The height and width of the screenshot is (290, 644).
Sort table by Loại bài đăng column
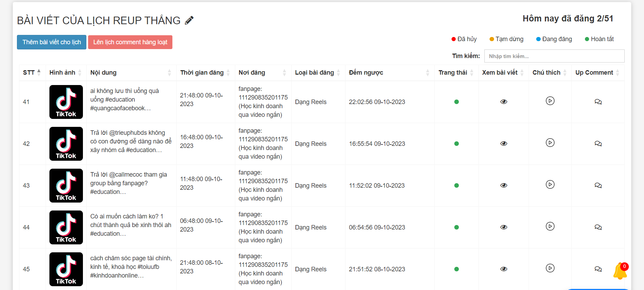click(x=318, y=73)
